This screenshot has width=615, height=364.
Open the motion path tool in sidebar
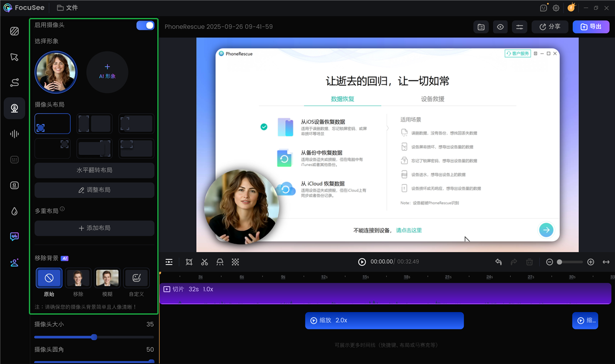pyautogui.click(x=15, y=82)
